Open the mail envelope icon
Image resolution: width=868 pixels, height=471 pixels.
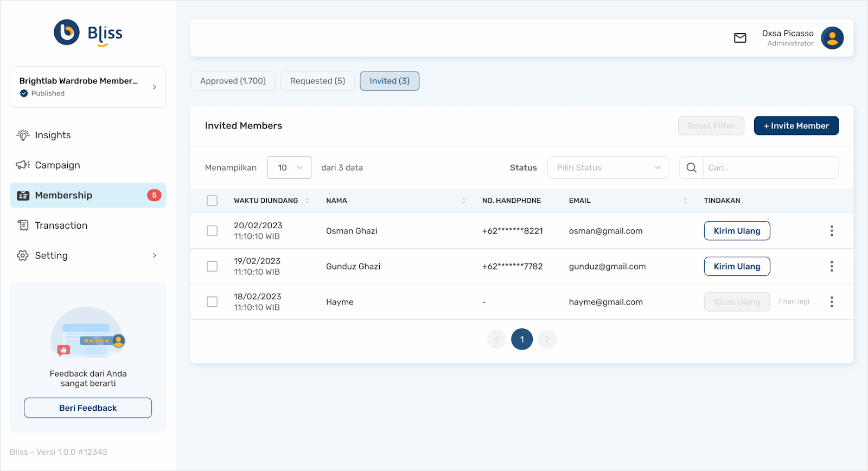pos(740,38)
